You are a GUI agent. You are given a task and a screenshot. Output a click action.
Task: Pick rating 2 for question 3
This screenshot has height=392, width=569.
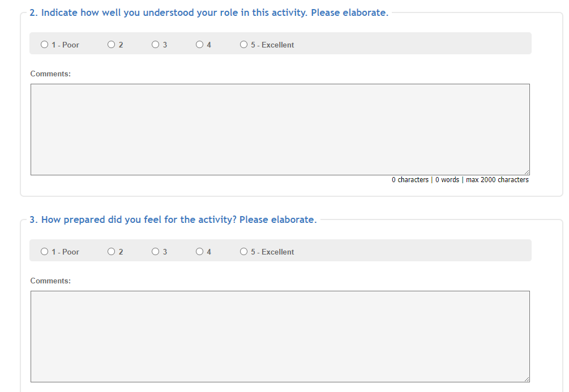(x=112, y=252)
